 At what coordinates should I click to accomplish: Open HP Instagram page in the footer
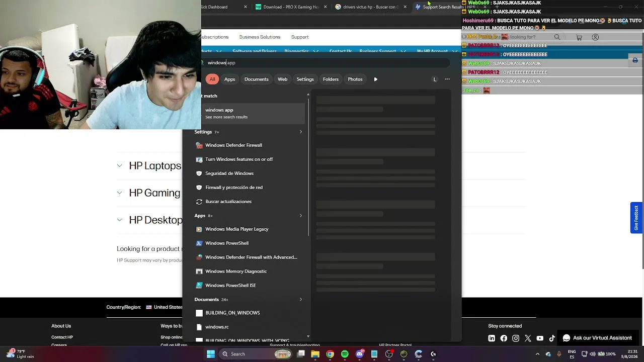coord(516,338)
